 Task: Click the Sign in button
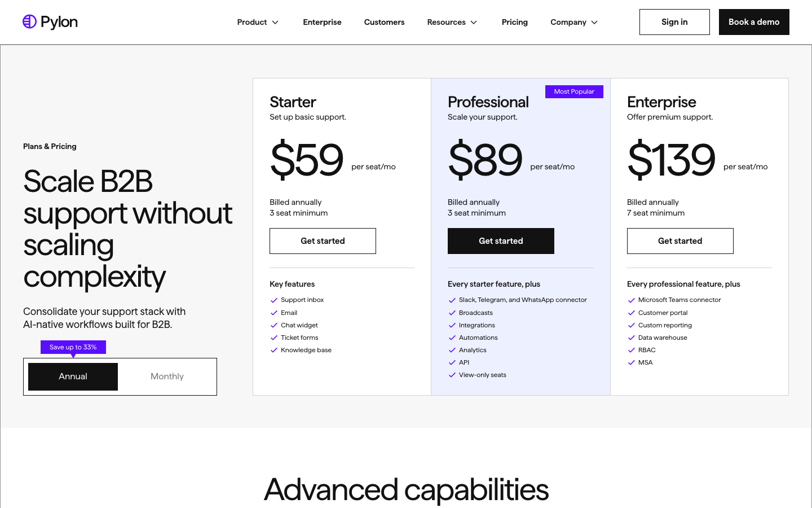pyautogui.click(x=674, y=22)
